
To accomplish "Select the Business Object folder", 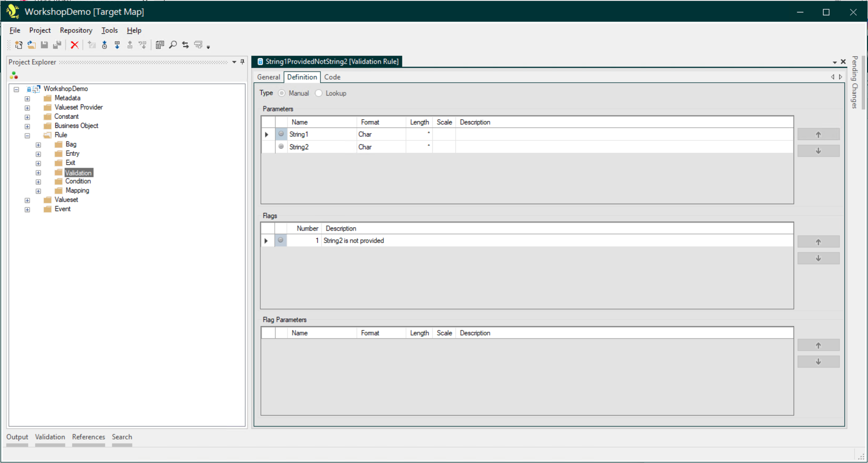I will point(76,126).
